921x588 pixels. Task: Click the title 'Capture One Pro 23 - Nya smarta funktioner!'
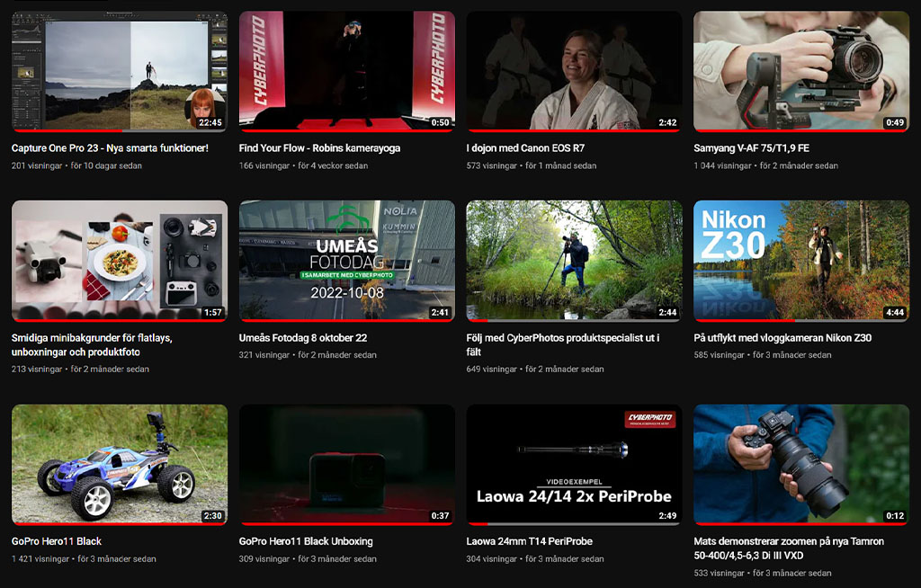(x=110, y=148)
